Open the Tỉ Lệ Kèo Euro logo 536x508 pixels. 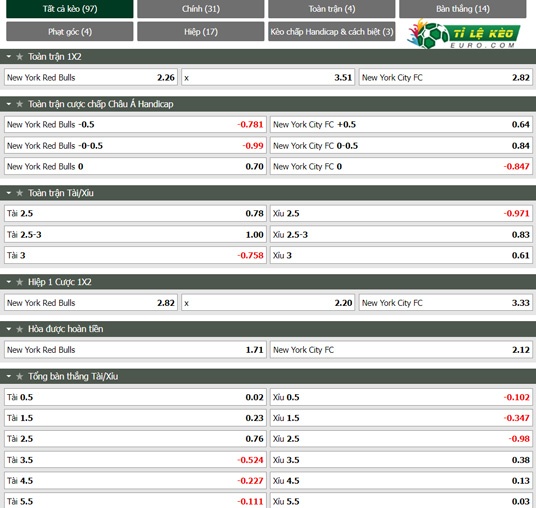click(x=464, y=34)
